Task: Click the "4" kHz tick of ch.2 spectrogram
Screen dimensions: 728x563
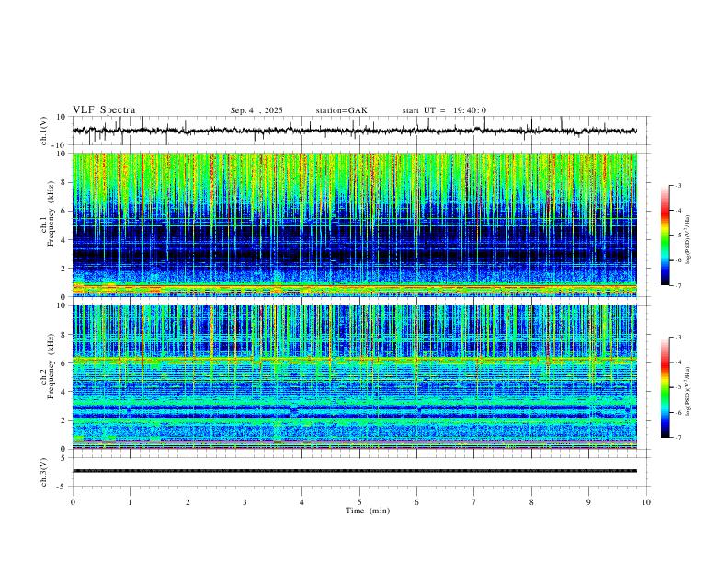Action: click(65, 392)
